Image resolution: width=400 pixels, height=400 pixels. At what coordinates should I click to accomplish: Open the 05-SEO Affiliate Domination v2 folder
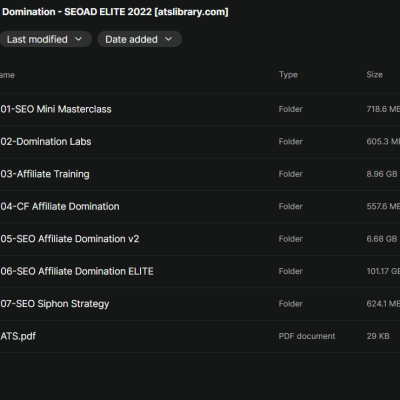pyautogui.click(x=70, y=239)
